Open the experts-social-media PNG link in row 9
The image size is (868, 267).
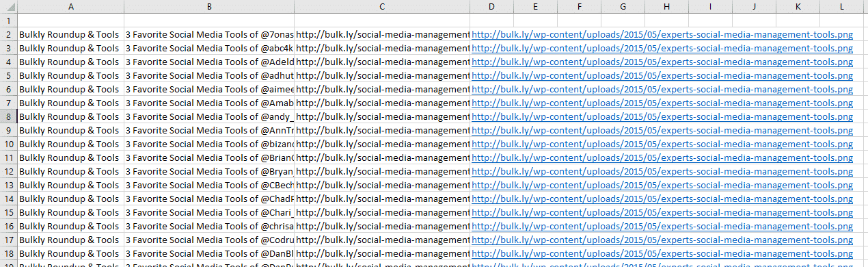coord(662,130)
